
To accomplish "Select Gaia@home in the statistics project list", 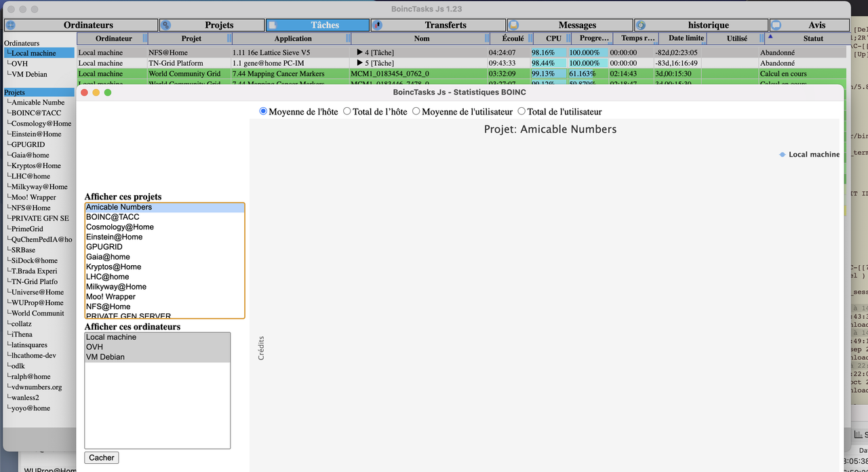I will point(164,257).
